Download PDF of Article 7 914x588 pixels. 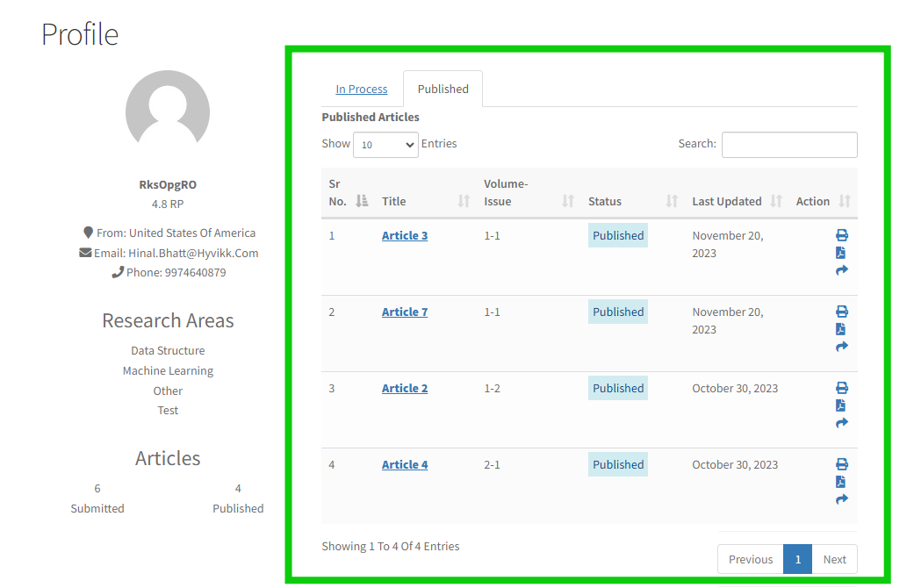(840, 329)
